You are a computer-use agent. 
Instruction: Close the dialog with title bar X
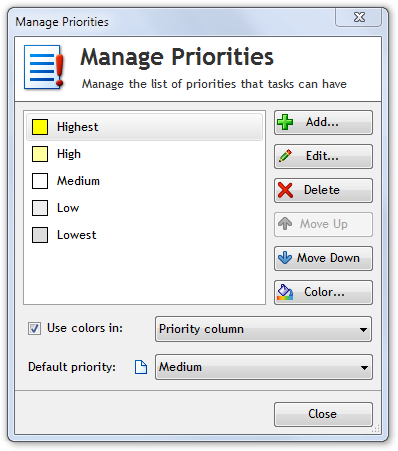(359, 17)
